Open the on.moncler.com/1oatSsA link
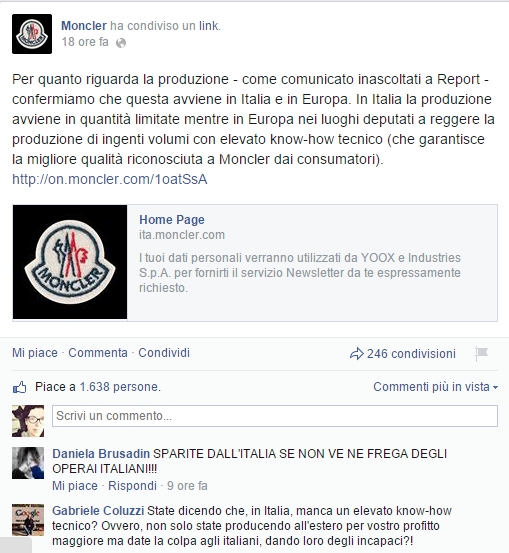 [110, 179]
